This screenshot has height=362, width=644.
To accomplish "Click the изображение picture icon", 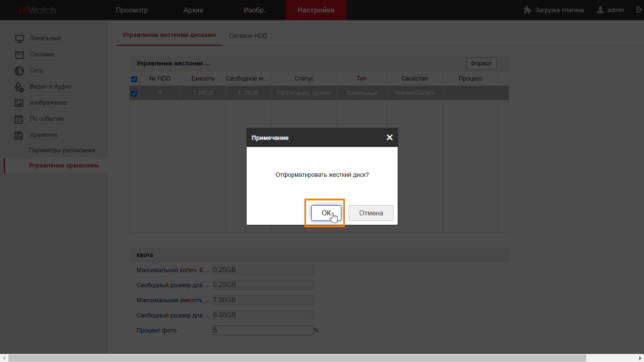I will (19, 103).
